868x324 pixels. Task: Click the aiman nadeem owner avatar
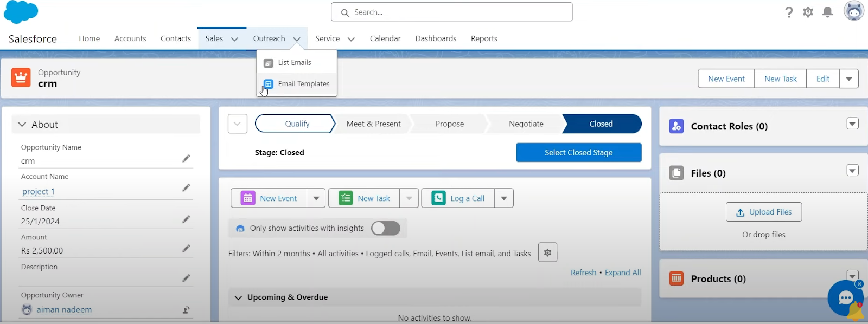pyautogui.click(x=27, y=310)
